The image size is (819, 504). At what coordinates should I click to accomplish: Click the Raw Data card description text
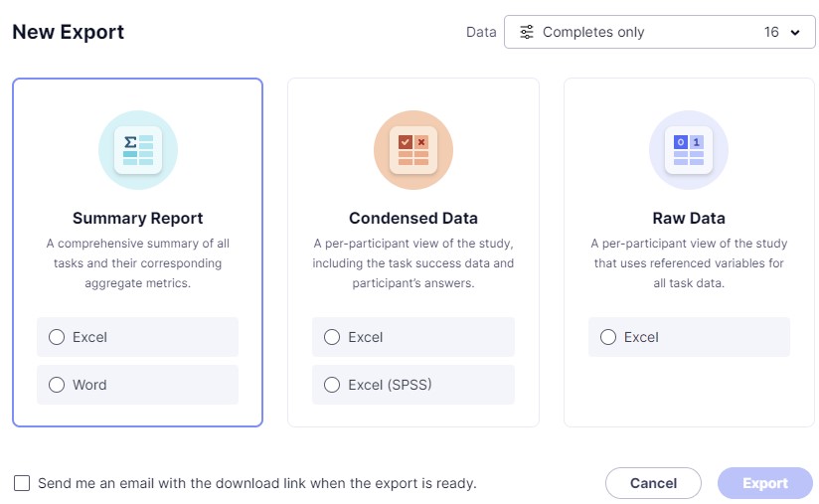pyautogui.click(x=689, y=263)
